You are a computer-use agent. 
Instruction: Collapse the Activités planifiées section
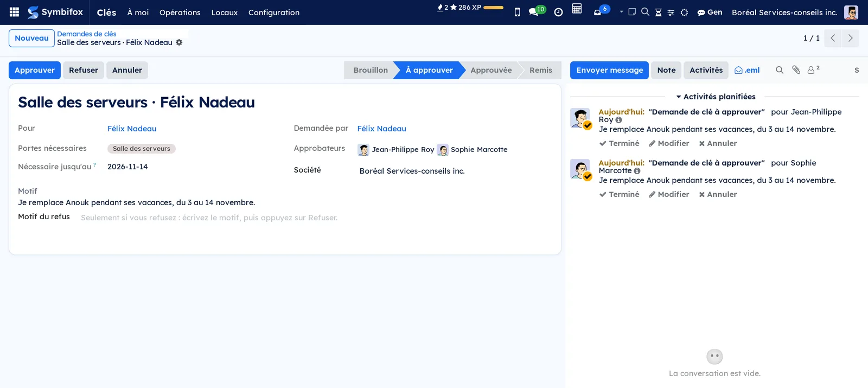pyautogui.click(x=716, y=97)
